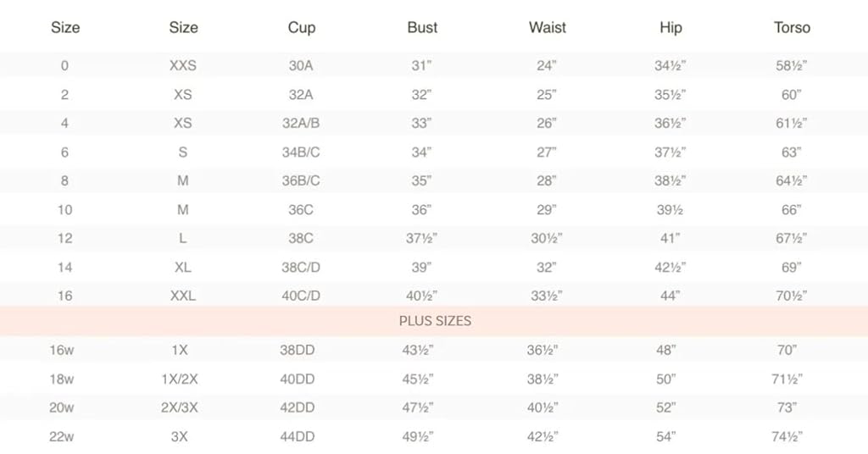The width and height of the screenshot is (868, 454).
Task: Click the Cup column header
Action: [x=302, y=28]
